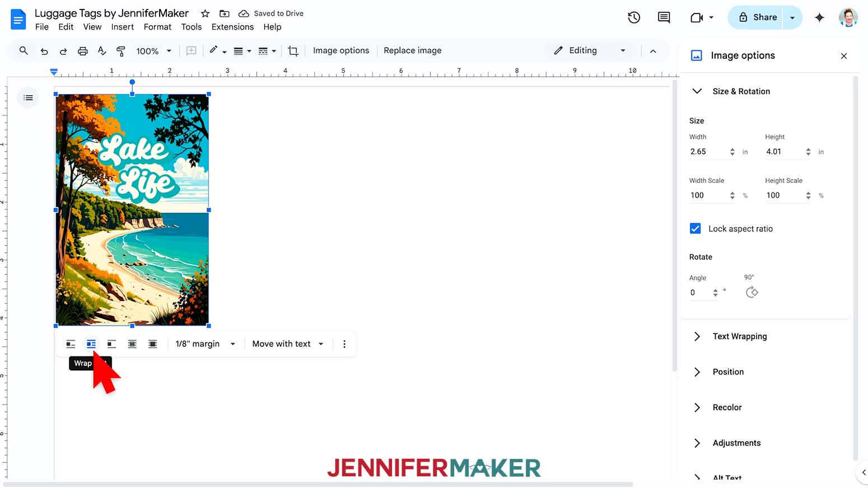Open Move with text dropdown
This screenshot has width=868, height=488.
pyautogui.click(x=288, y=344)
